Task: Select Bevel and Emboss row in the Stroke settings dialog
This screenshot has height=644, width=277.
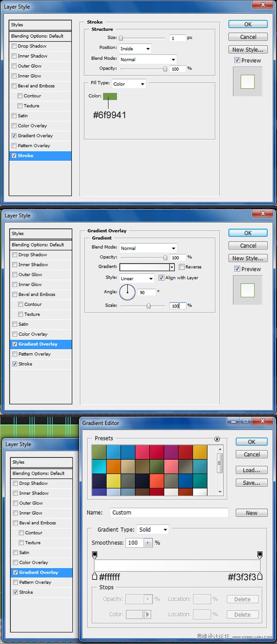Action: [40, 86]
